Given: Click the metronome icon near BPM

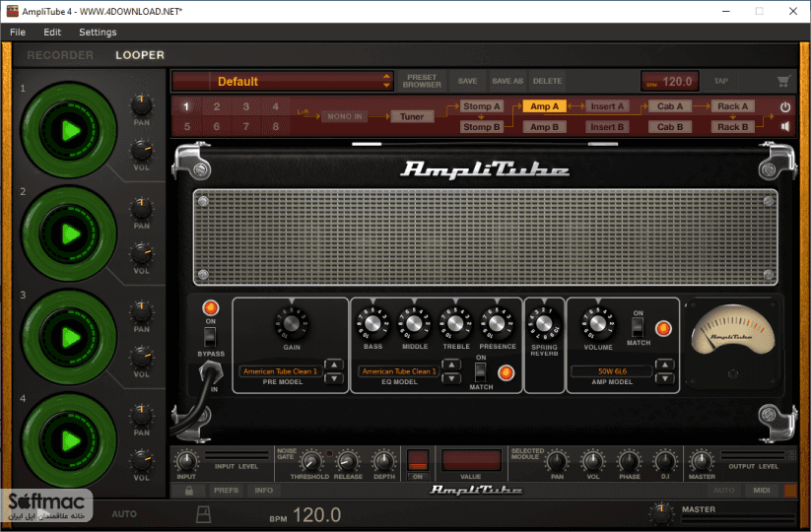Looking at the screenshot, I should tap(204, 514).
